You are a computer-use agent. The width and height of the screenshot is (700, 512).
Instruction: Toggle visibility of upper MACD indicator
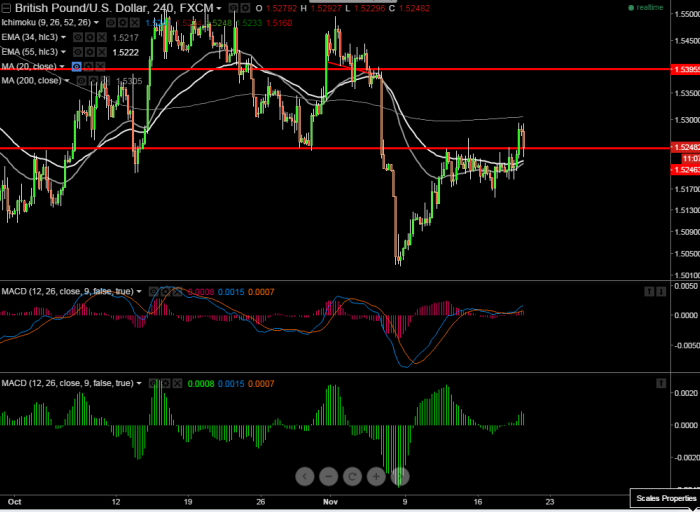(x=154, y=292)
